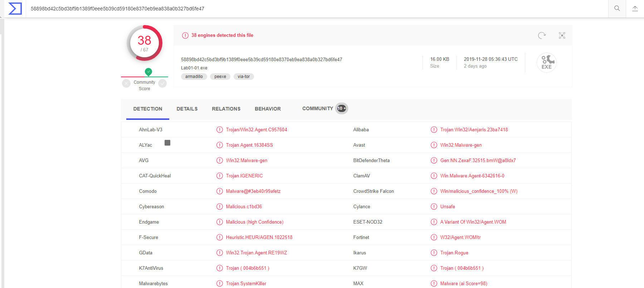Click alert icon for ALYac detection

pyautogui.click(x=220, y=145)
